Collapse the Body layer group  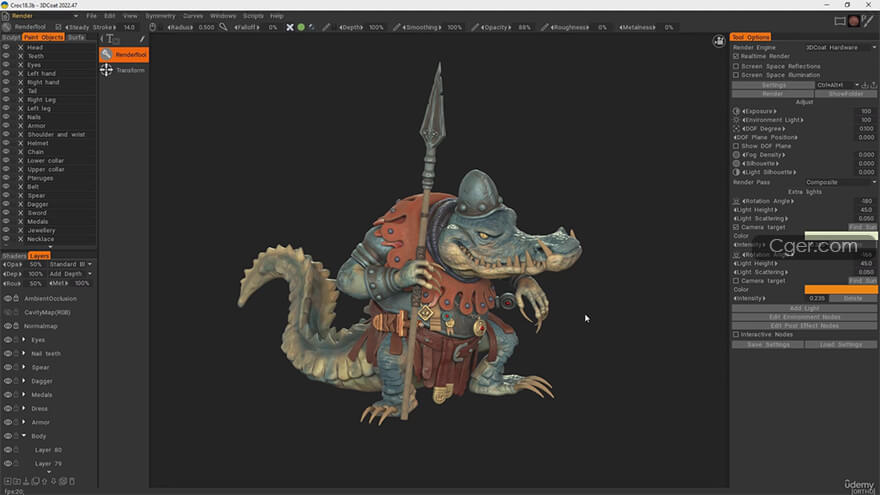point(24,436)
